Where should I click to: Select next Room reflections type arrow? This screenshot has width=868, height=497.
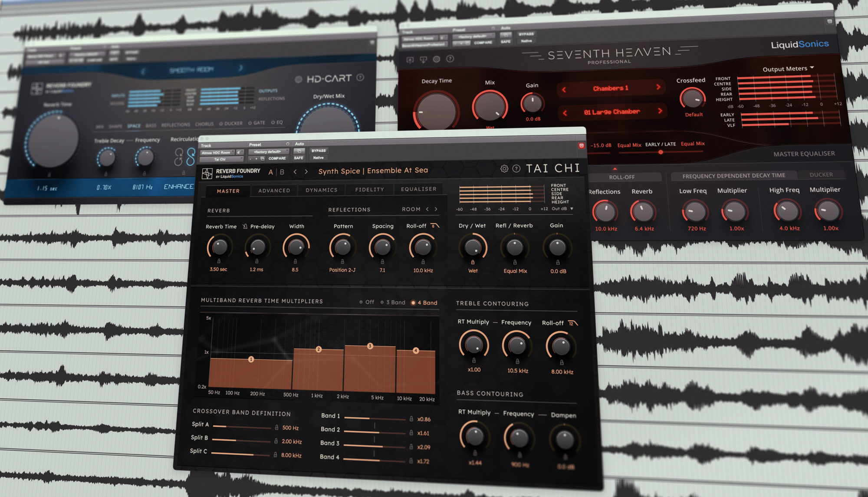pyautogui.click(x=436, y=209)
